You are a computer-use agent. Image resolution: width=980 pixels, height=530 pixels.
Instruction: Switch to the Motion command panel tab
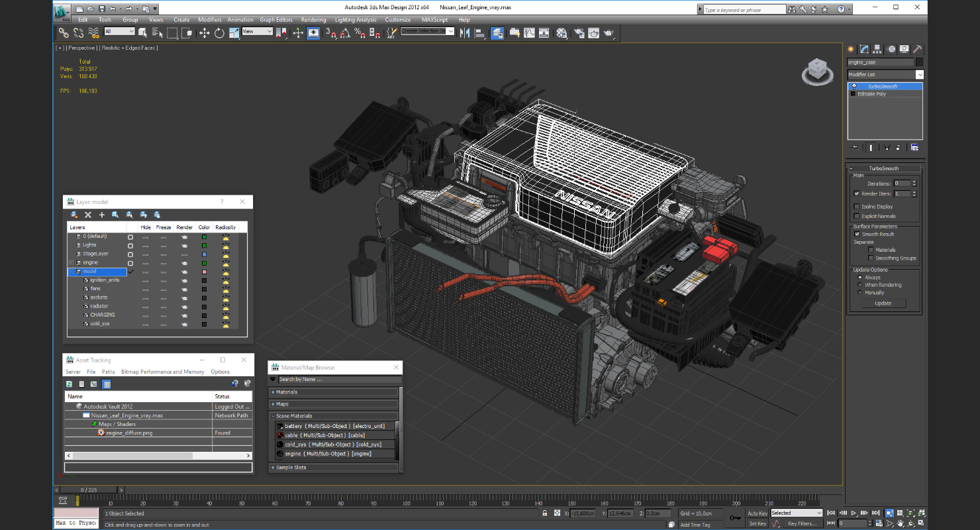pos(891,49)
